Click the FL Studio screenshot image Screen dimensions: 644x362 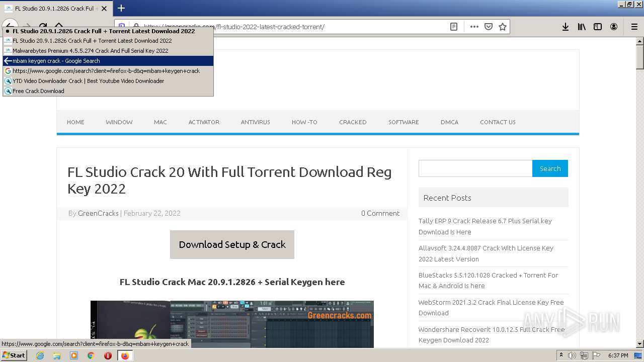pyautogui.click(x=232, y=324)
